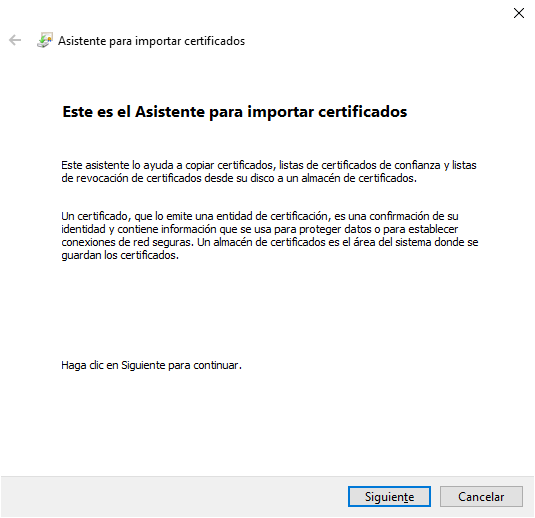Click the line starting 'conexiones de red seguras'
The height and width of the screenshot is (518, 535).
coord(270,242)
